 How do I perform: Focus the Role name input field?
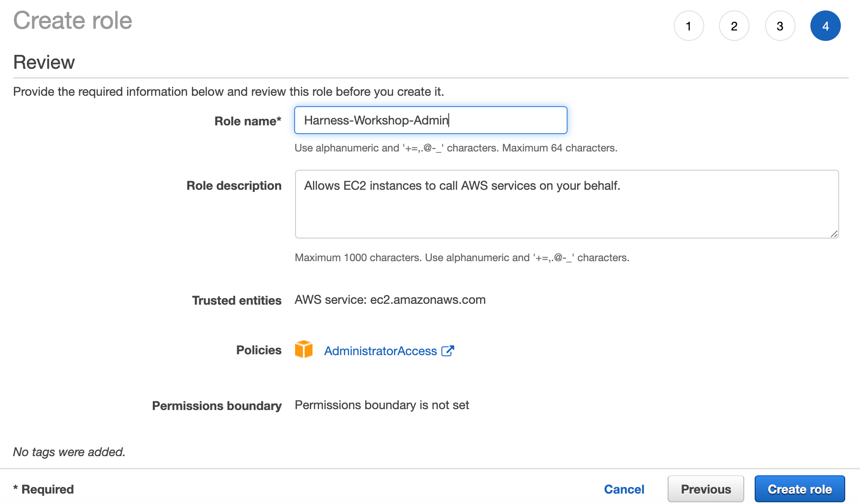[x=431, y=120]
